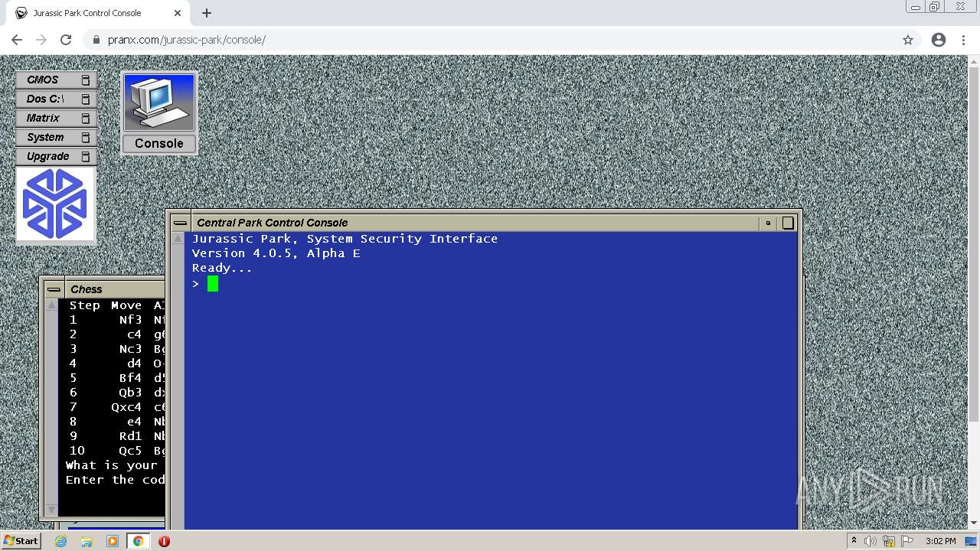Image resolution: width=980 pixels, height=551 pixels.
Task: Select chess move 'c4' in step 2
Action: (134, 334)
